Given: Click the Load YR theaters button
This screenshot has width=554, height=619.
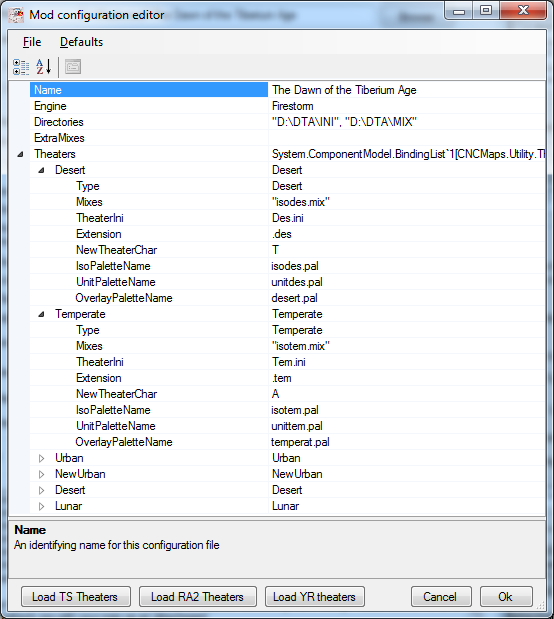Looking at the screenshot, I should click(x=314, y=596).
